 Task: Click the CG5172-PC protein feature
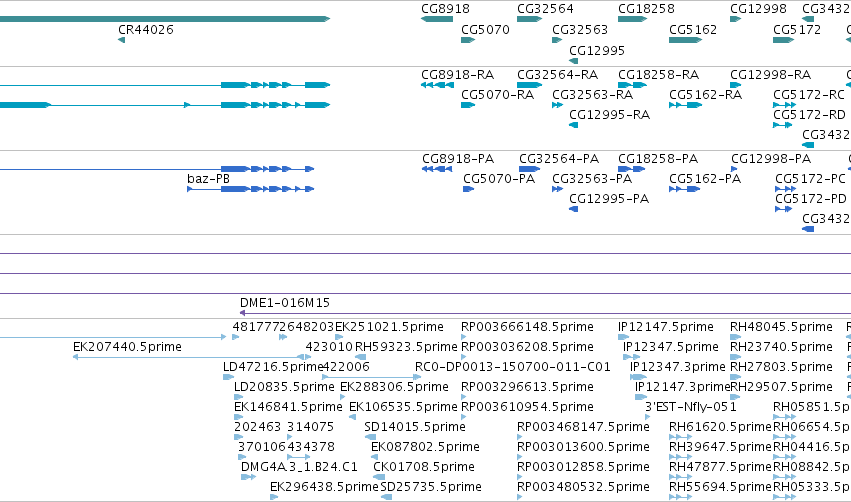(x=785, y=189)
